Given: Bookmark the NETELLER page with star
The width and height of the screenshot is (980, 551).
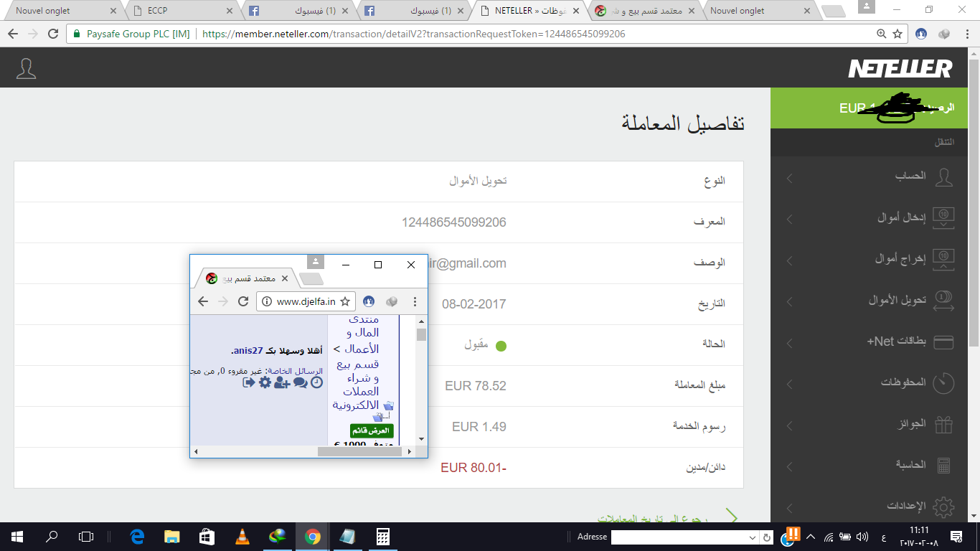Looking at the screenshot, I should (x=897, y=34).
